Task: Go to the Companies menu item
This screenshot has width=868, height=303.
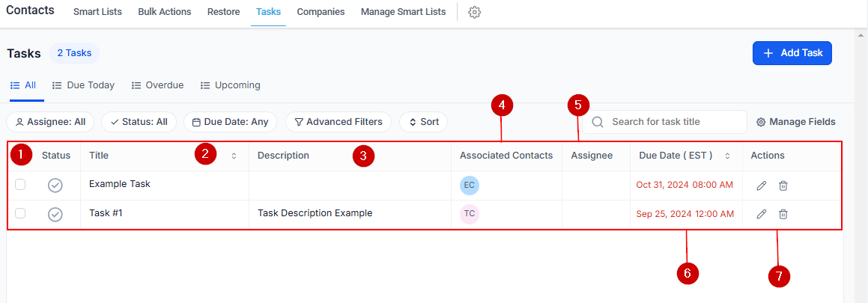Action: coord(321,12)
